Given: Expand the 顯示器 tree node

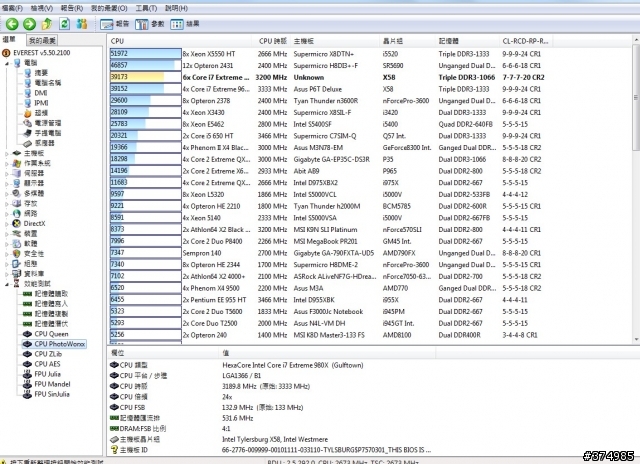Looking at the screenshot, I should coord(7,184).
